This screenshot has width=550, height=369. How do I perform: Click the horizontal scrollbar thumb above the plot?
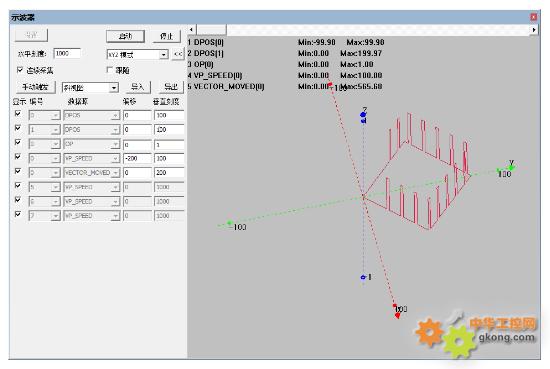211,30
